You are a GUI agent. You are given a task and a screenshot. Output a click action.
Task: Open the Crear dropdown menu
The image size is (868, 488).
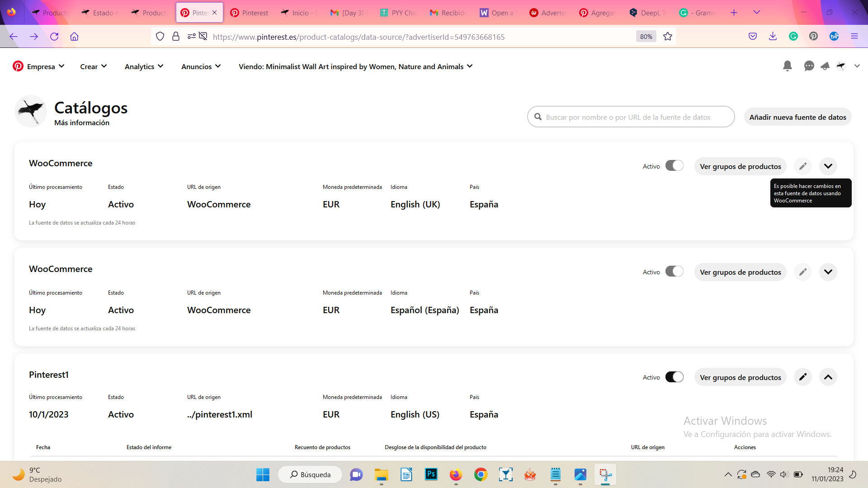pos(94,66)
